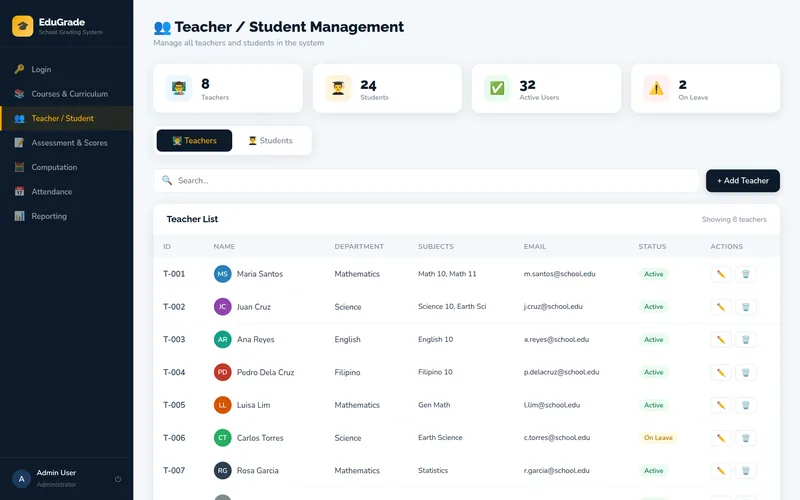
Task: Click the Earth Science subject cell
Action: [440, 438]
